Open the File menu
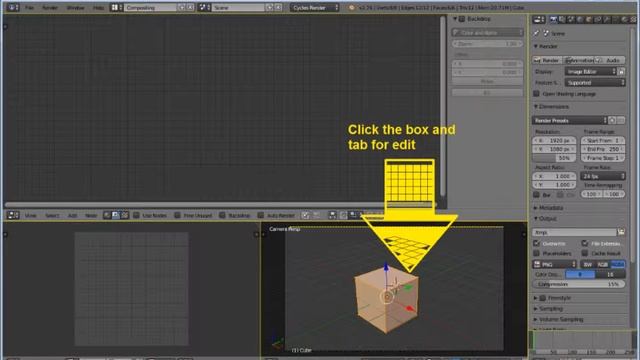The image size is (640, 360). [29, 7]
